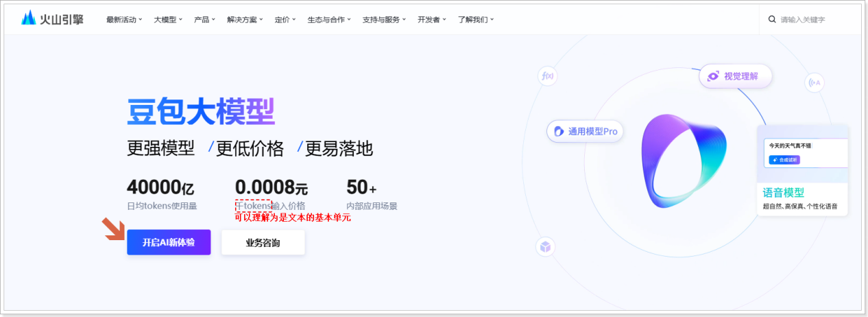Click the 0.0008元 price figure
The height and width of the screenshot is (317, 868).
272,186
